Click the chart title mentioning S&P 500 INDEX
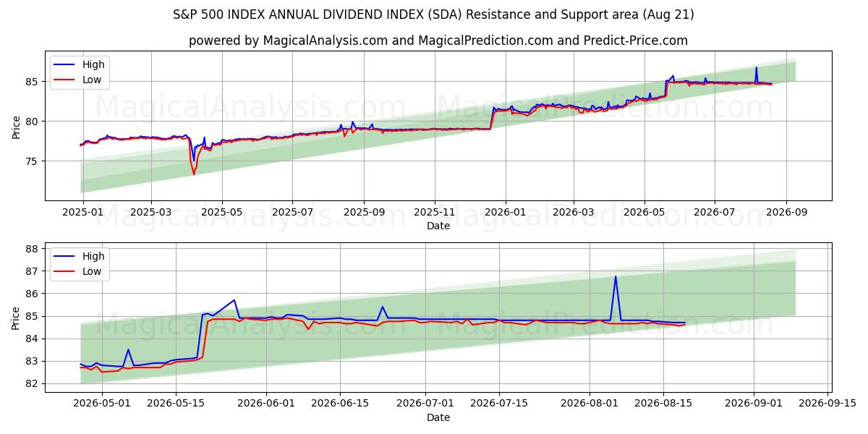 (x=434, y=14)
